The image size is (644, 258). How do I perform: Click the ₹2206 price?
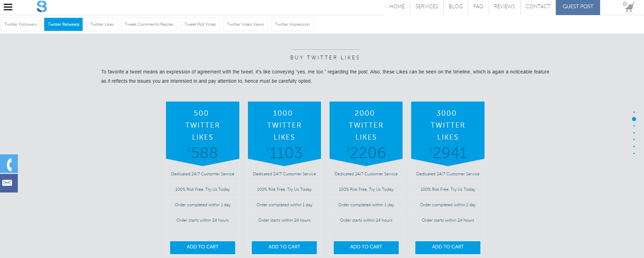366,153
